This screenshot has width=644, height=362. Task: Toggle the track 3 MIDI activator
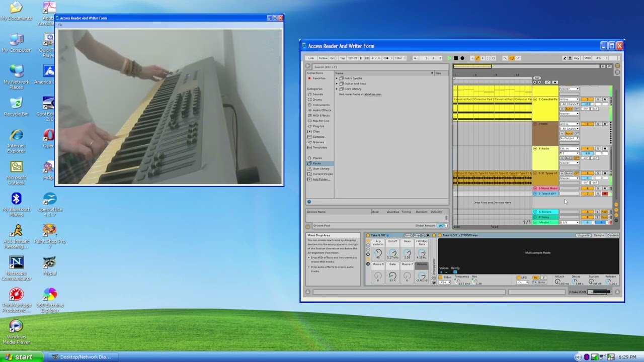[588, 124]
